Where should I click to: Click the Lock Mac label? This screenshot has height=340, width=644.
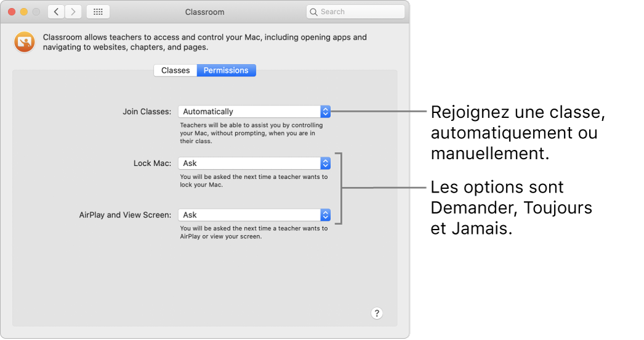pos(152,164)
